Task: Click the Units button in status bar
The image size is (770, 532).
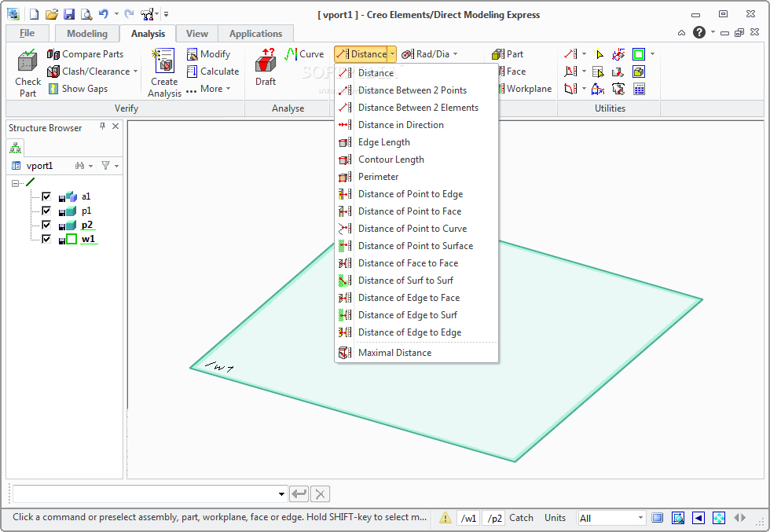Action: tap(555, 518)
